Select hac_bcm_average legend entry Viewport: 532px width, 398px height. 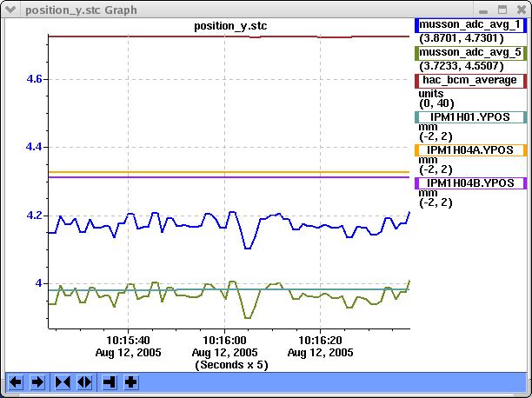pyautogui.click(x=470, y=81)
